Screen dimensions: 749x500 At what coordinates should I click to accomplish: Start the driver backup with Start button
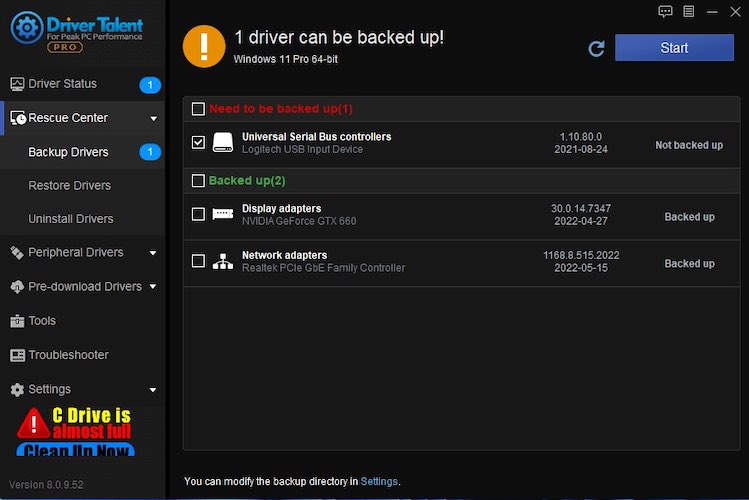(674, 48)
